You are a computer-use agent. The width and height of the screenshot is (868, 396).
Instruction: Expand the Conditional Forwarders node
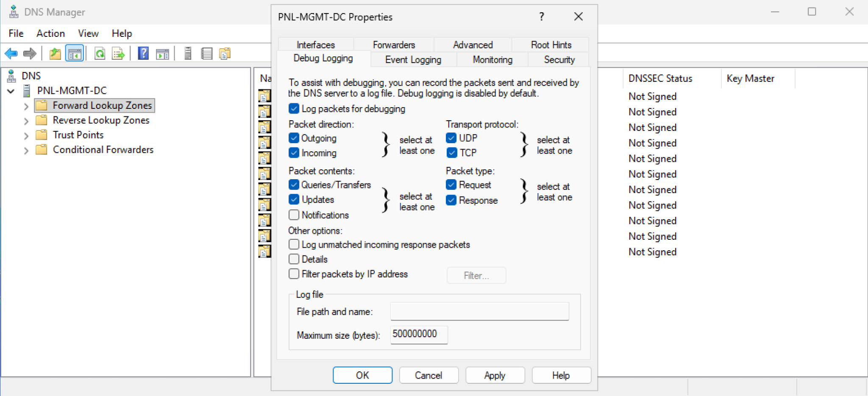[26, 150]
